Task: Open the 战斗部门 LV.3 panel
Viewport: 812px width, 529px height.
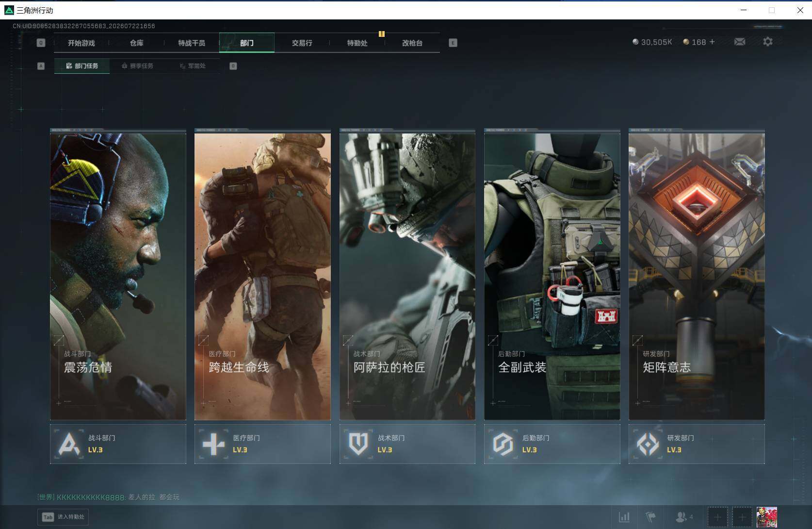Action: coord(118,444)
